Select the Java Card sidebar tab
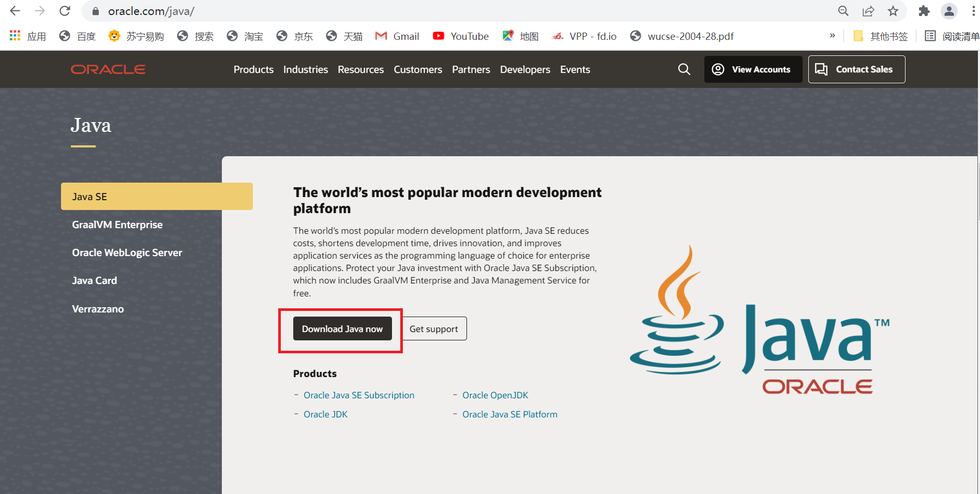Screen dimensions: 980x494 (x=95, y=280)
